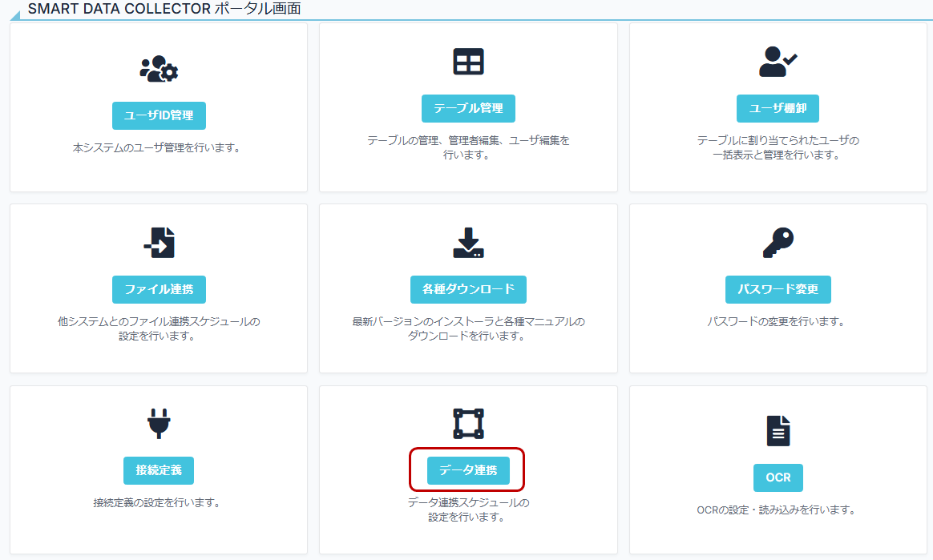Click the document icon above OCR
The height and width of the screenshot is (560, 933).
point(777,430)
